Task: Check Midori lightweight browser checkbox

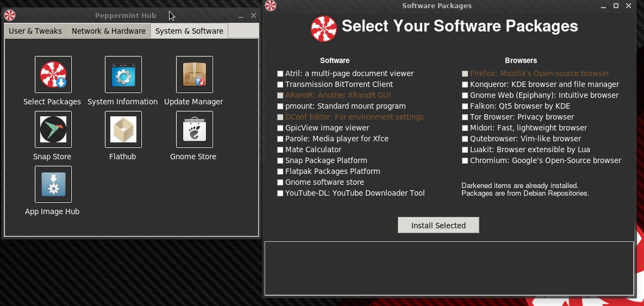Action: [x=465, y=128]
